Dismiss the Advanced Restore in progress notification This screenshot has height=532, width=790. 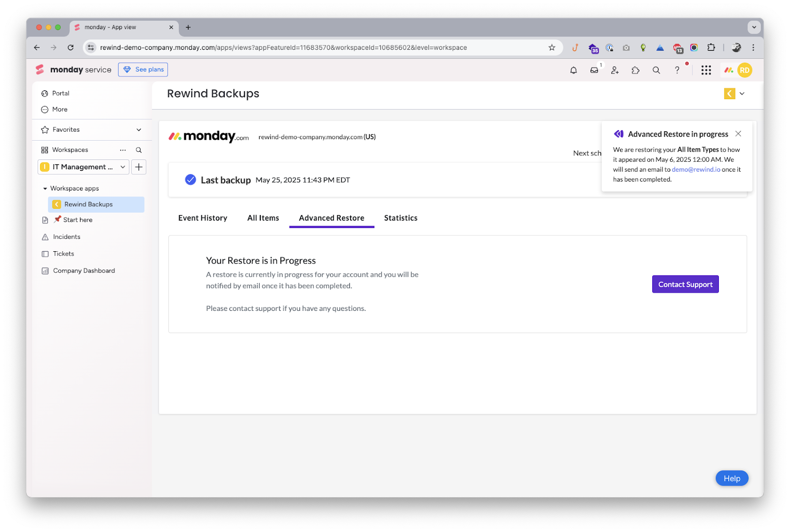pyautogui.click(x=738, y=134)
